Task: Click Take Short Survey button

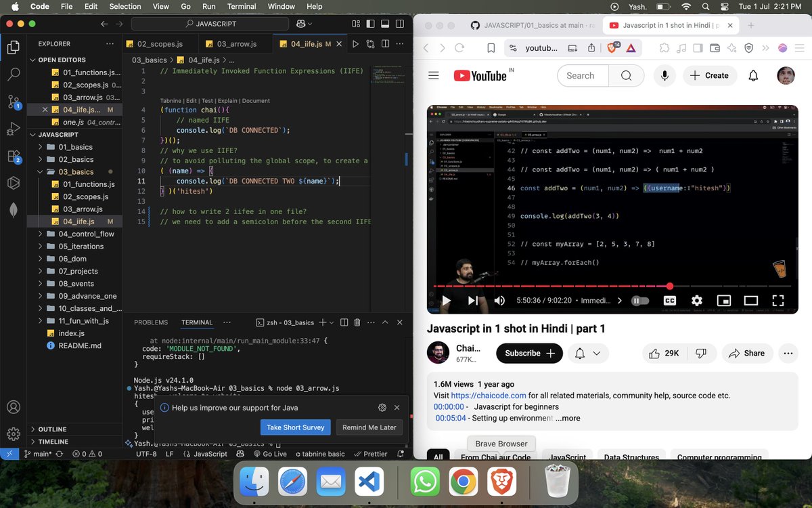Action: 296,427
